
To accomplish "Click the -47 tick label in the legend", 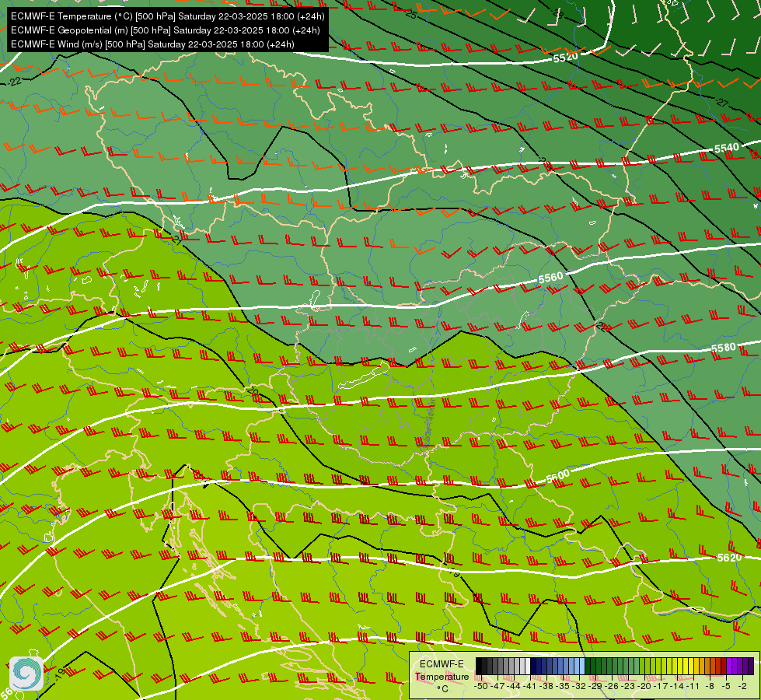I will click(497, 686).
